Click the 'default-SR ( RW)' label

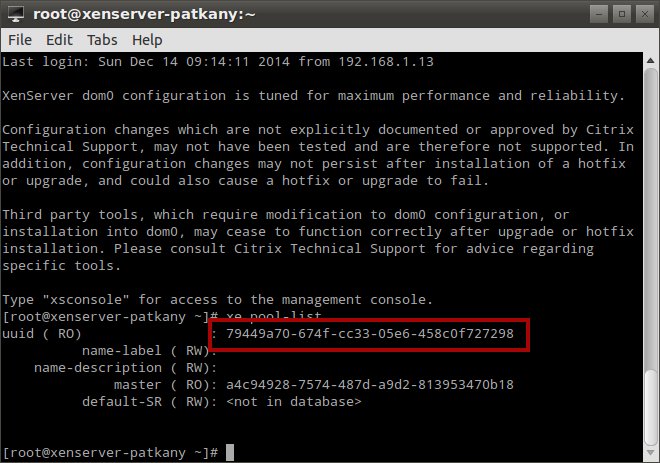(149, 402)
